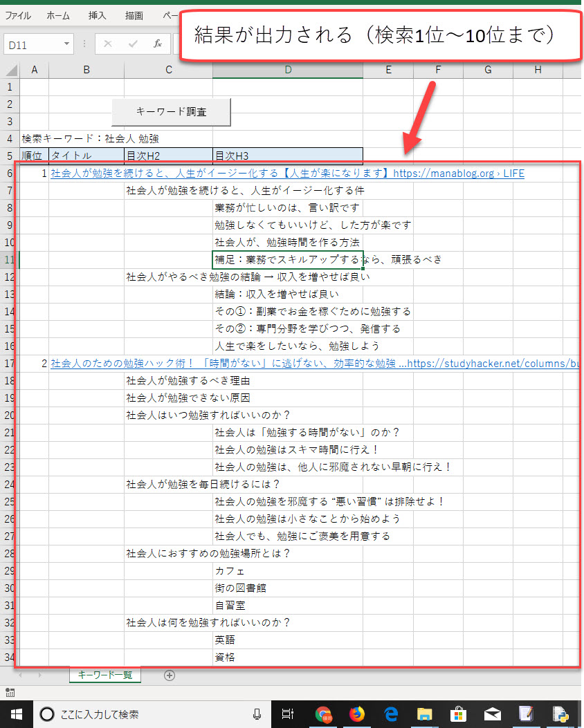Select column D via its header
Screen dimensions: 584x728
coord(286,70)
